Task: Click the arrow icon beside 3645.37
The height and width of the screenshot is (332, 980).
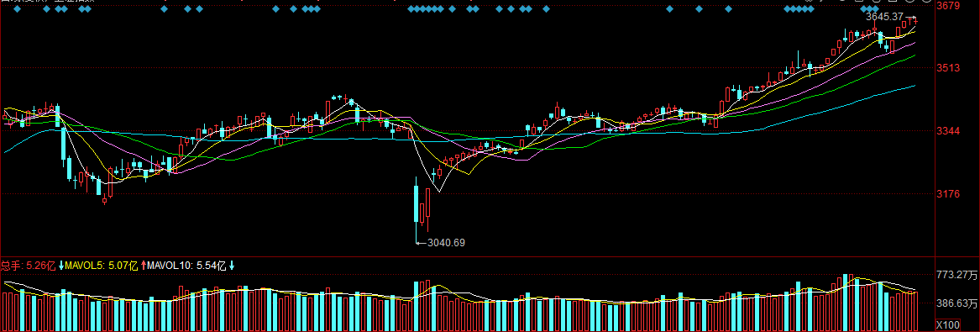Action: (x=910, y=17)
